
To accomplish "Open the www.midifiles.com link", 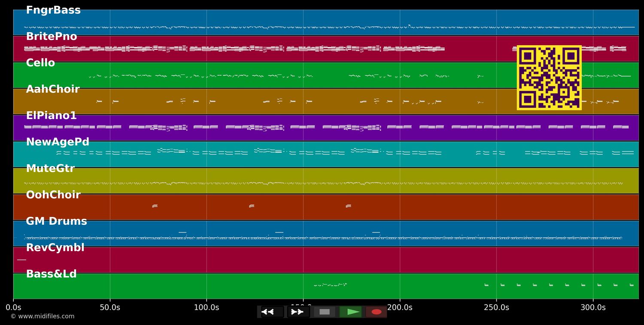I will pyautogui.click(x=42, y=316).
